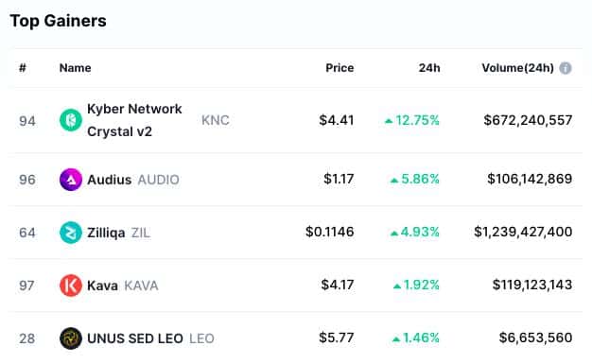Click the green arrow beside 4.93%
592x364 pixels.
[x=394, y=233]
